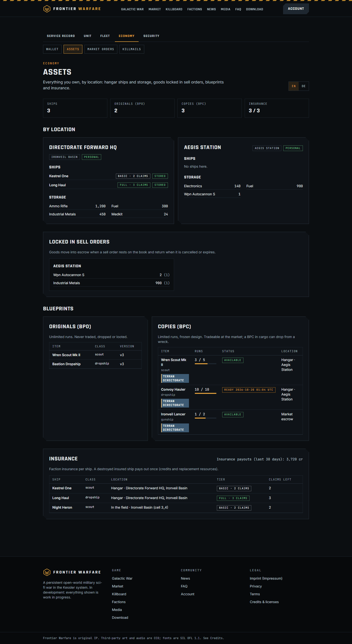Click the Stored badge on the Kestrel One row

click(160, 176)
